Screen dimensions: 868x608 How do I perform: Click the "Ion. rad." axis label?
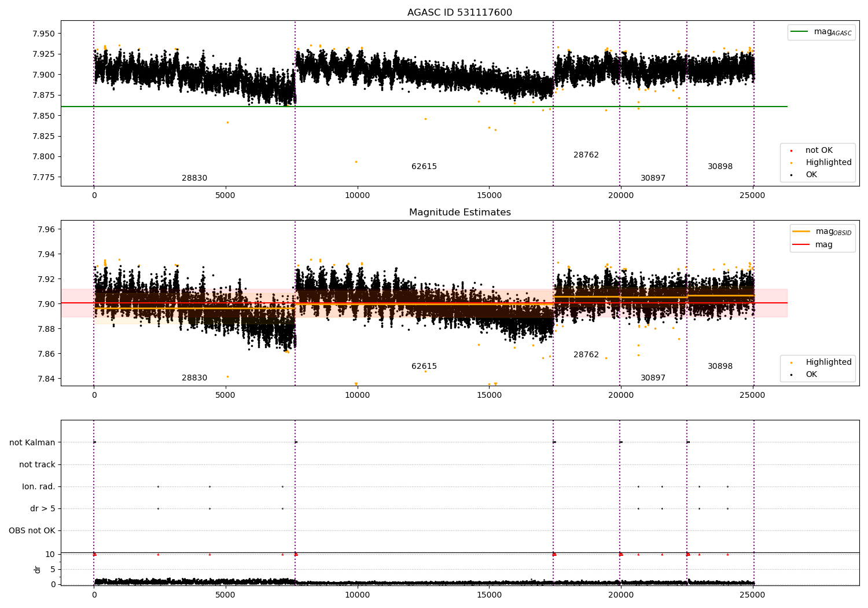(39, 487)
